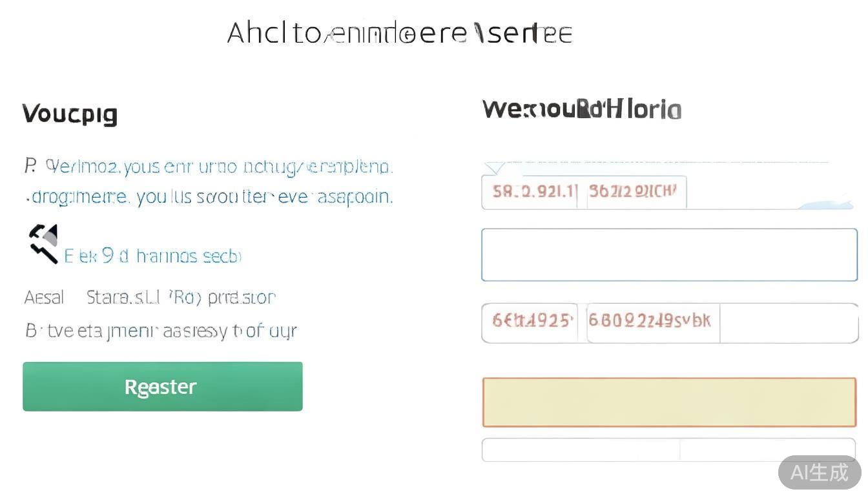
Task: Click the hammer tool icon
Action: click(44, 243)
